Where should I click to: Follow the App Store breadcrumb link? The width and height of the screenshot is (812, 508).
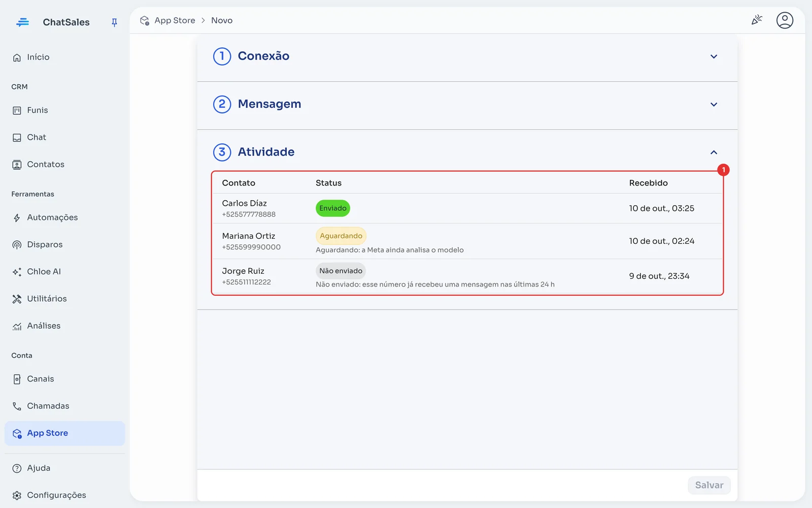175,20
